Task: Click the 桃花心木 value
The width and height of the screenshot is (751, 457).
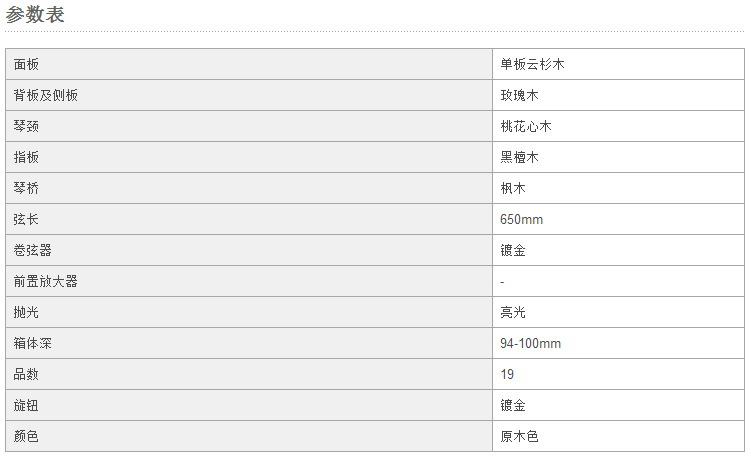Action: 526,126
